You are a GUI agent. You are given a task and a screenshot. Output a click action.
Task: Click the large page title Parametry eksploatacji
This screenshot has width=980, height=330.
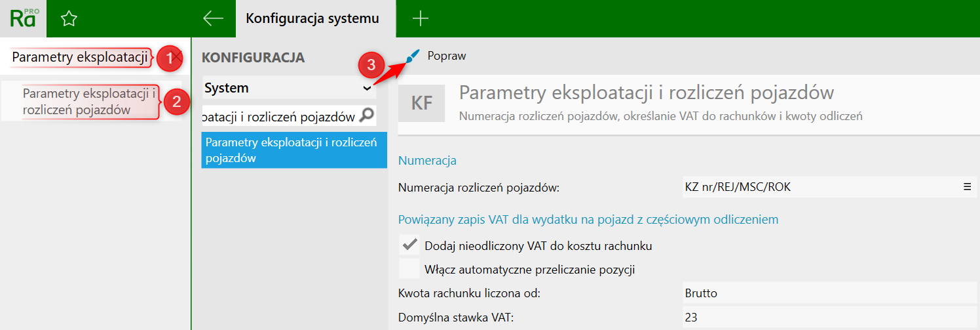(x=647, y=93)
